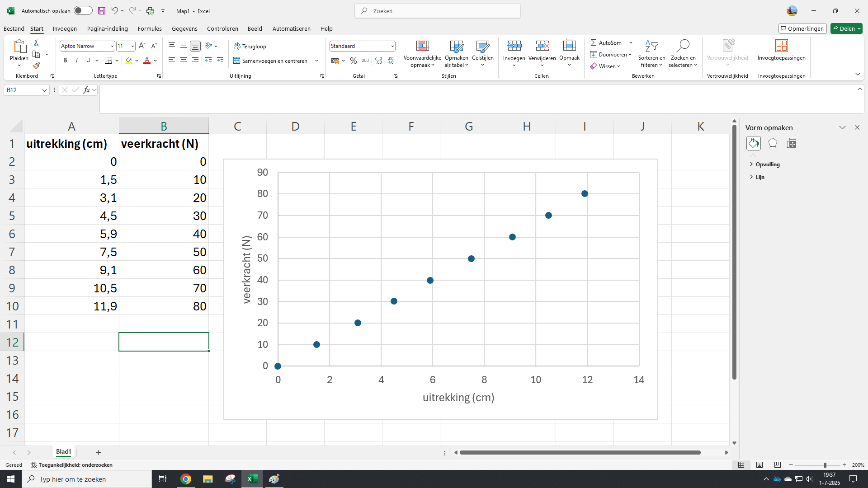Open the Formules ribbon tab
Screen dimensions: 868x488
pyautogui.click(x=150, y=28)
